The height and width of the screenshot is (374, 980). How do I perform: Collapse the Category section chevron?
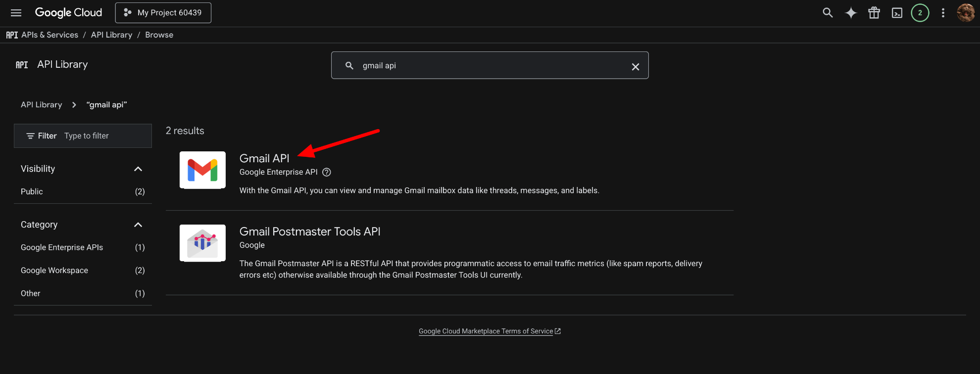tap(138, 225)
